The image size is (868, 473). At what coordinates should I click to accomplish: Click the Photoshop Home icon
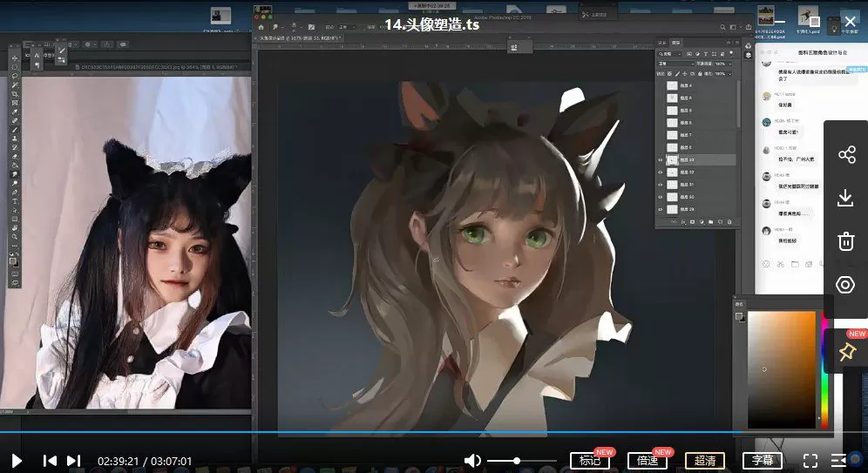point(261,27)
